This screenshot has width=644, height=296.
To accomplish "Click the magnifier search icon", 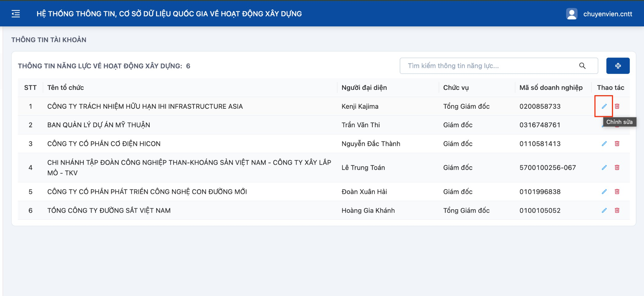I will [x=582, y=66].
